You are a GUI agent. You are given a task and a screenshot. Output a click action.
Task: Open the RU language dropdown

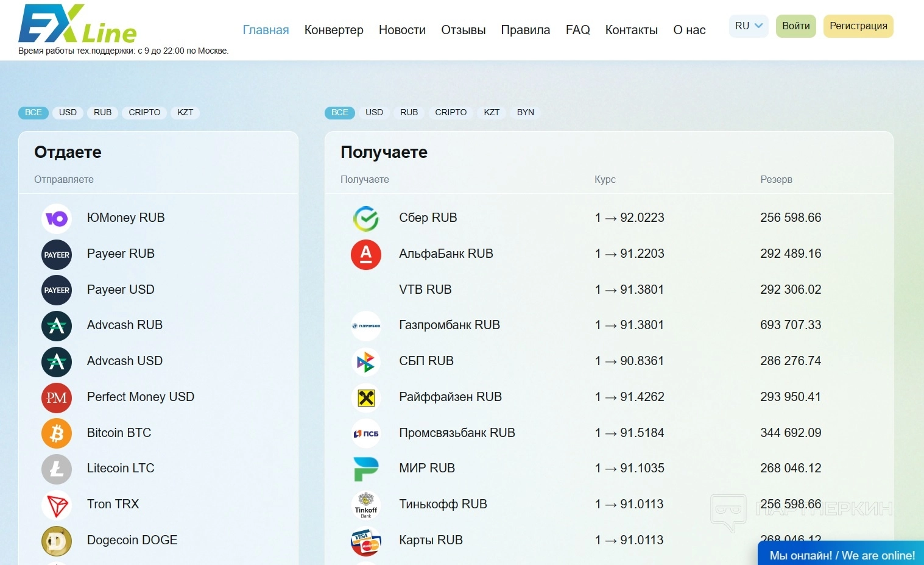tap(749, 26)
